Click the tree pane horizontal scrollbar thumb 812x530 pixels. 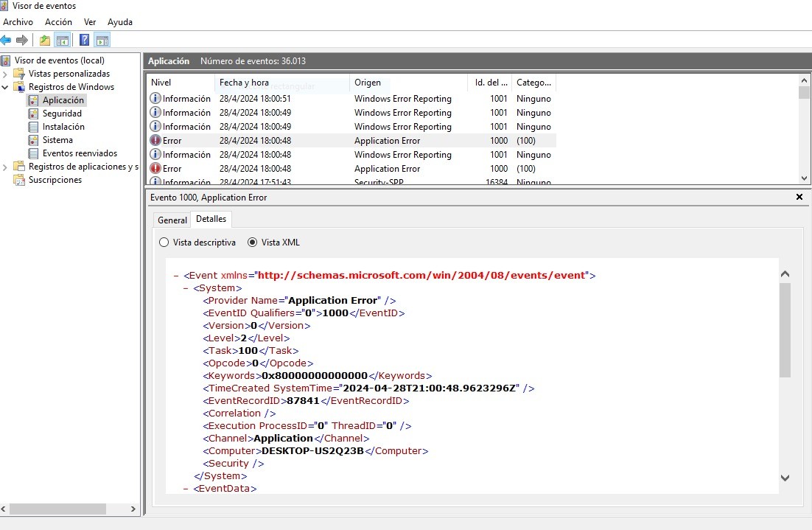click(57, 509)
